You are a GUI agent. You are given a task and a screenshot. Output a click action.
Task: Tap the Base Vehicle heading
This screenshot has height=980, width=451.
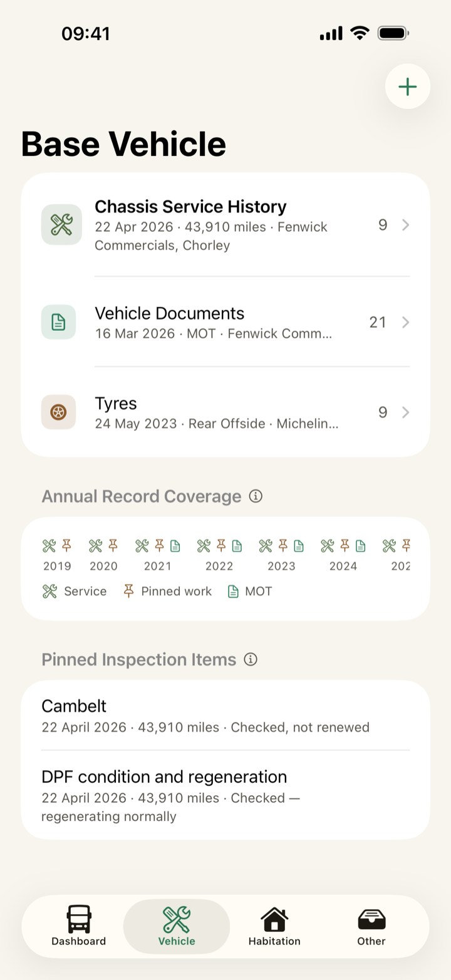123,143
